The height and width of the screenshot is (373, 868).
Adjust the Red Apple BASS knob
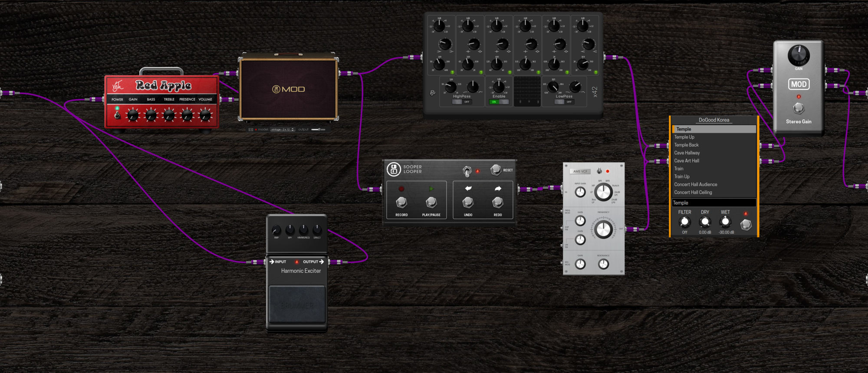click(151, 115)
